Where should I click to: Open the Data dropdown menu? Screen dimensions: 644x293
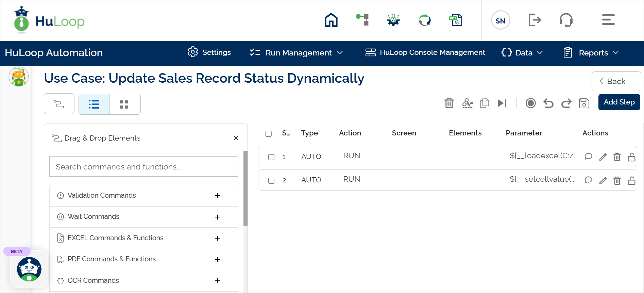(522, 53)
